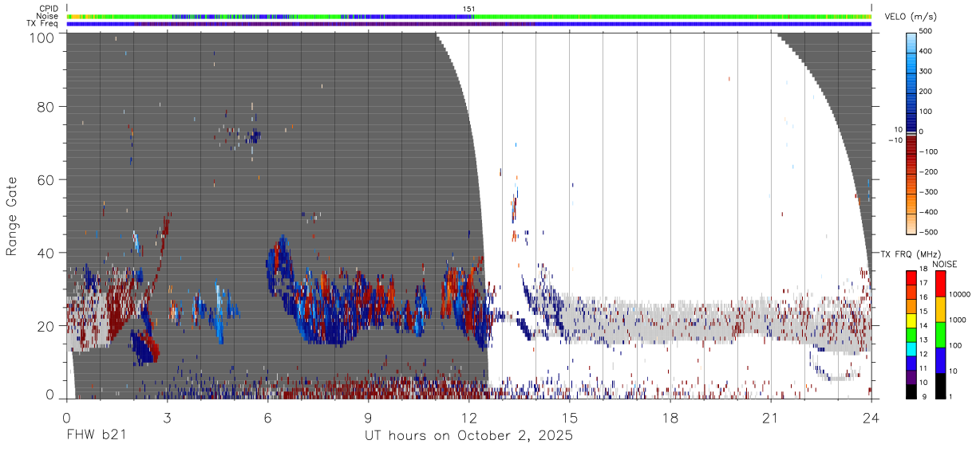
Task: Click the Noise row label
Action: [47, 16]
